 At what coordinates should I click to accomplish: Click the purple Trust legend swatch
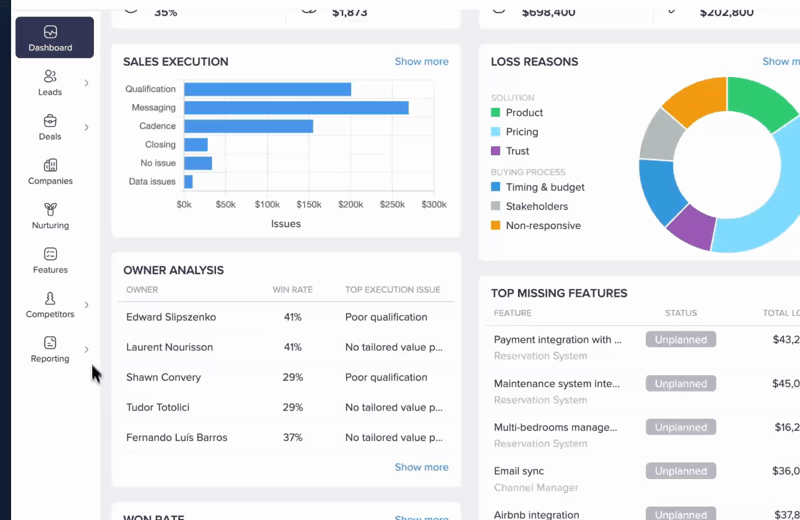click(496, 151)
